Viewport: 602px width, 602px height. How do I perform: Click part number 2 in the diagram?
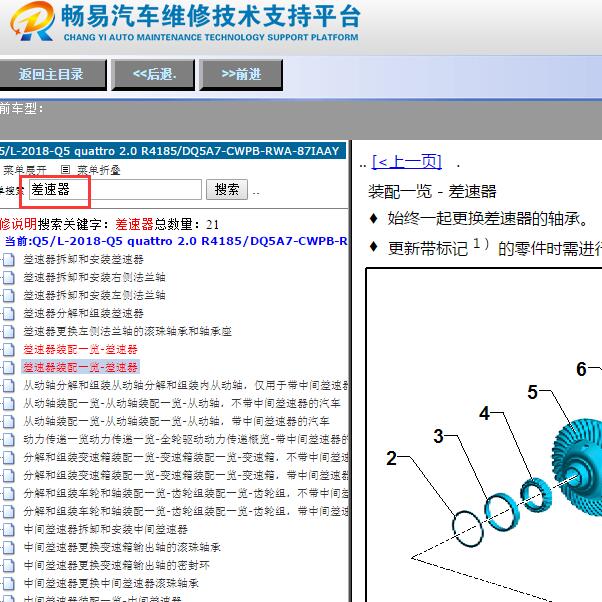click(391, 458)
